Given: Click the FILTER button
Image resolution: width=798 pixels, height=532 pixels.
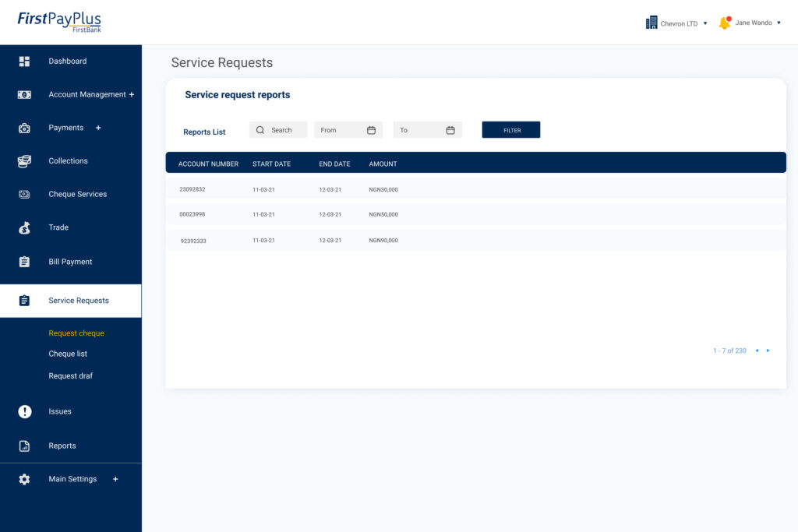Looking at the screenshot, I should tap(510, 130).
